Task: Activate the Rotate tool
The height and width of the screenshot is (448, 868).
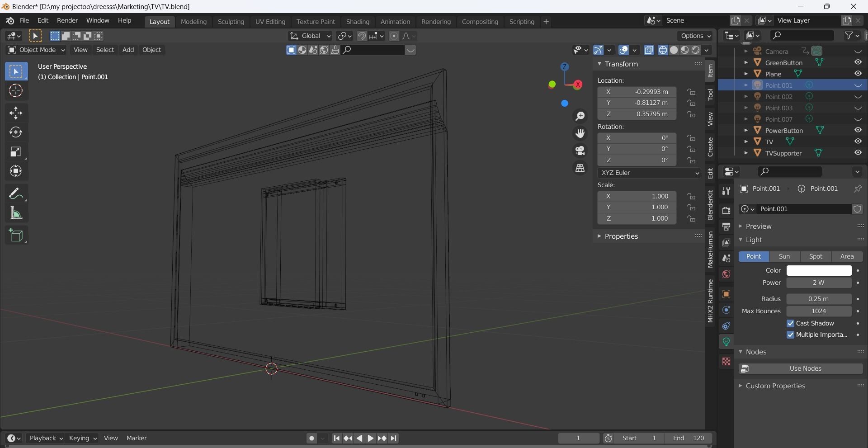Action: 16,132
